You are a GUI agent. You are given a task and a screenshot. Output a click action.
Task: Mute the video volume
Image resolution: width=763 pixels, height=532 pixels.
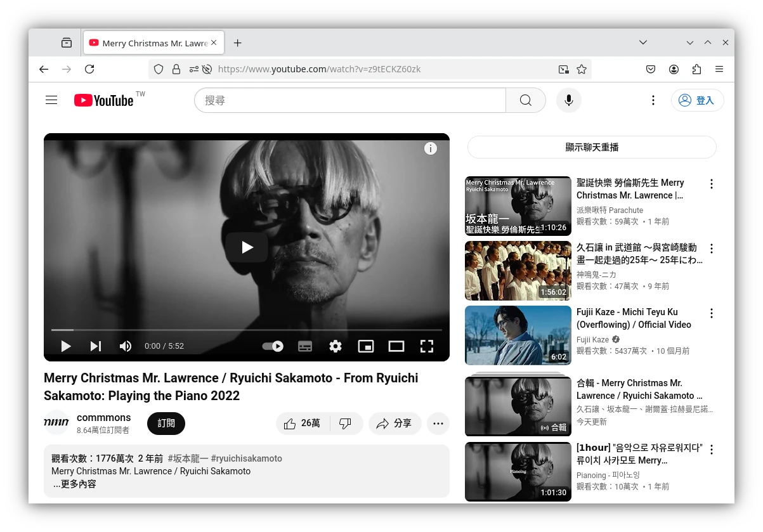(126, 346)
